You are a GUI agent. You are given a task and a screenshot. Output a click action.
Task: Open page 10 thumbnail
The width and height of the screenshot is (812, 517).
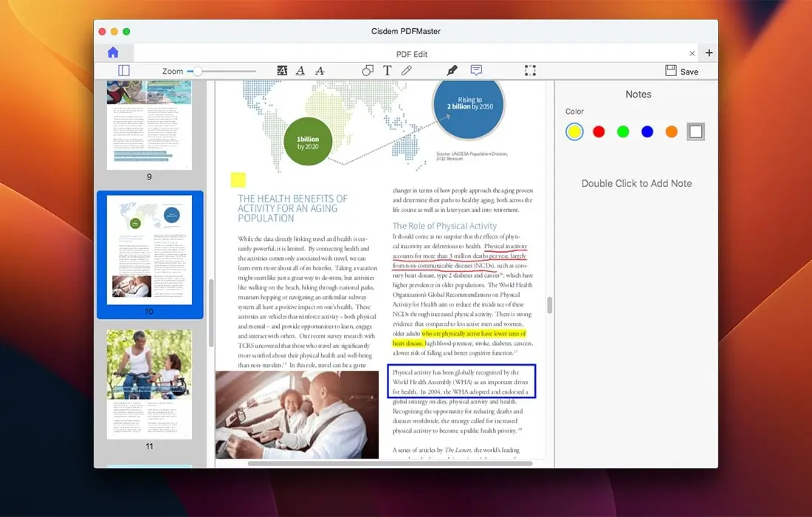pos(150,250)
